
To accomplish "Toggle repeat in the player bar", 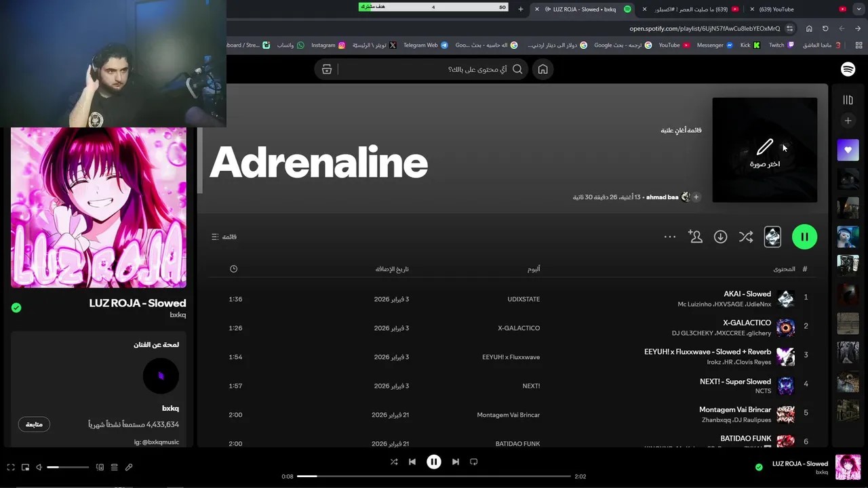I will click(474, 462).
